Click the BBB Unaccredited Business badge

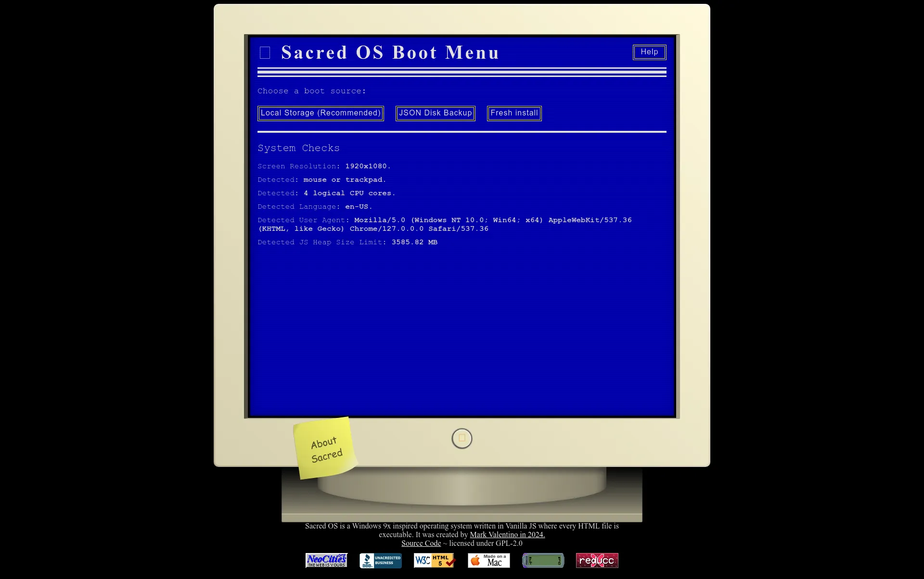pos(381,560)
